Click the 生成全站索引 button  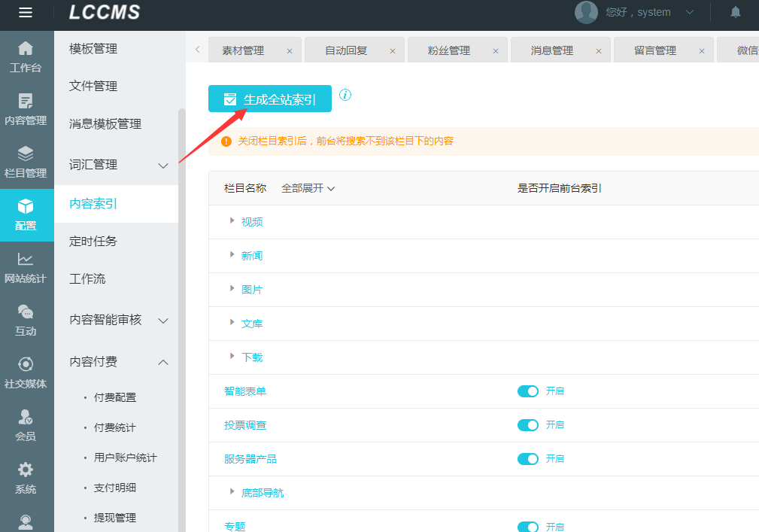(269, 99)
